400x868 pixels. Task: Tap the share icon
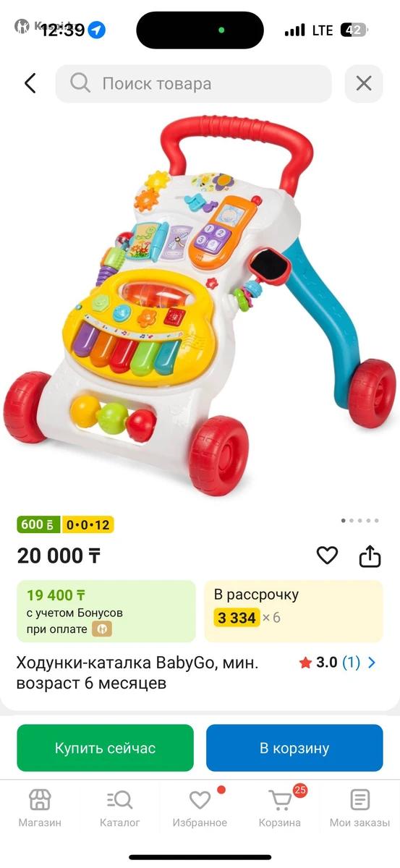coord(370,556)
